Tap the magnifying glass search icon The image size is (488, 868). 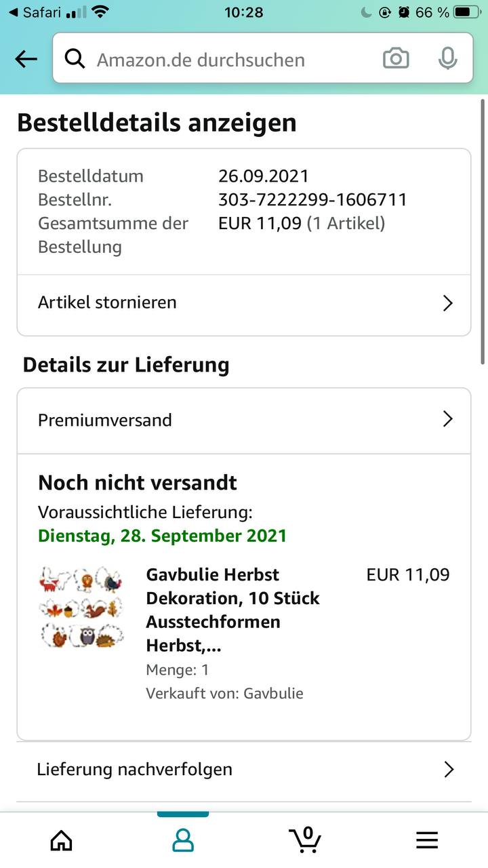click(75, 59)
